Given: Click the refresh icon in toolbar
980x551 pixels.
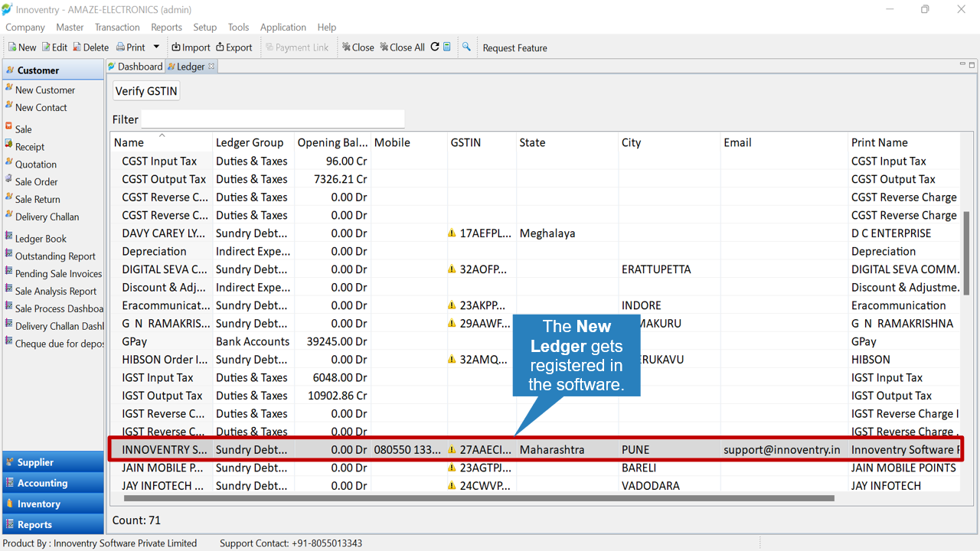Looking at the screenshot, I should pyautogui.click(x=435, y=47).
